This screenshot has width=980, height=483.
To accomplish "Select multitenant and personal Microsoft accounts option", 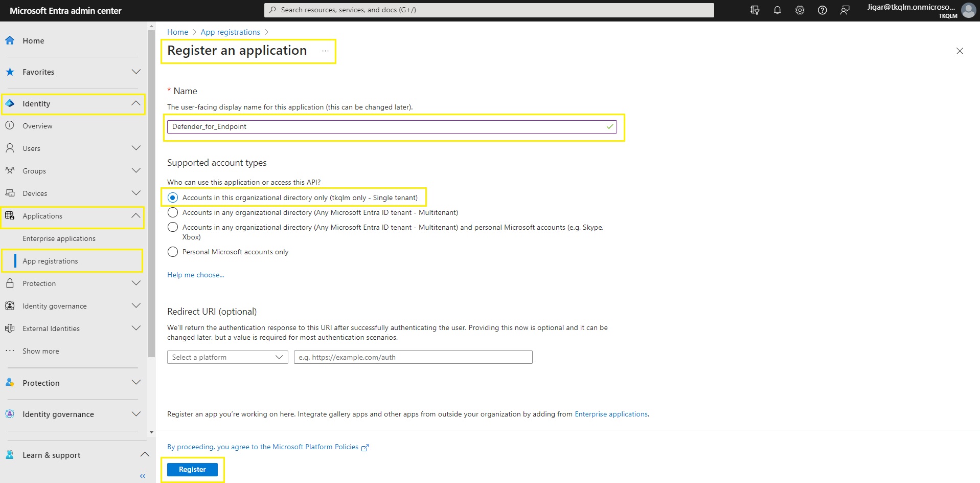I will (x=173, y=227).
